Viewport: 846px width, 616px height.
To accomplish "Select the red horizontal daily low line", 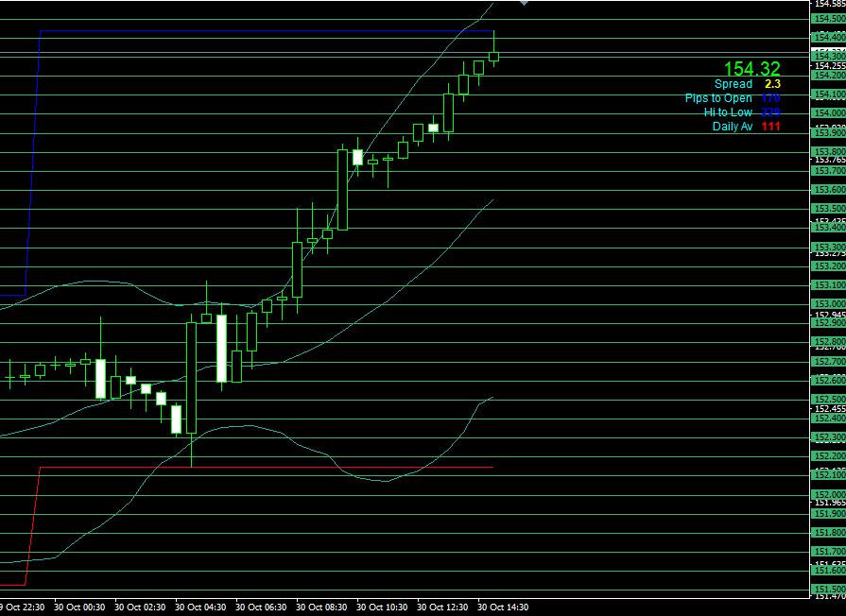I will click(265, 467).
